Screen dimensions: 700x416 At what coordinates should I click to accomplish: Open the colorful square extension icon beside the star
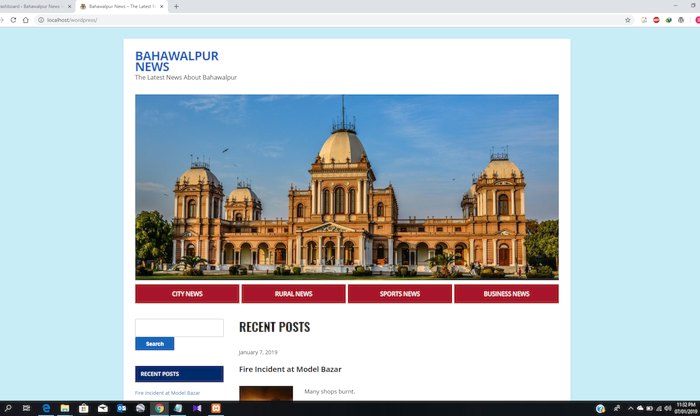(644, 20)
